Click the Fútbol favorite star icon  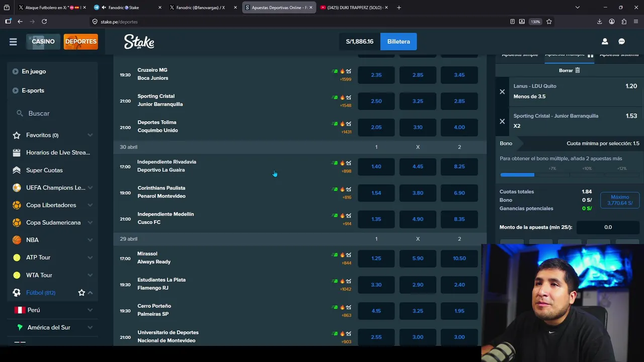coord(82,293)
